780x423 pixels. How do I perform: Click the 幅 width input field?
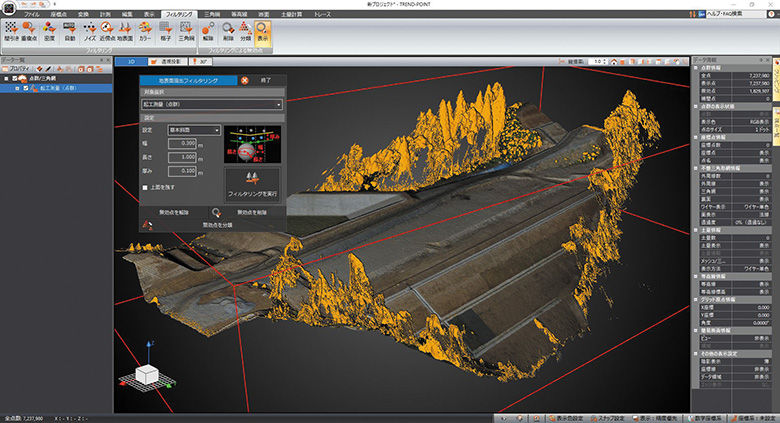coord(182,143)
